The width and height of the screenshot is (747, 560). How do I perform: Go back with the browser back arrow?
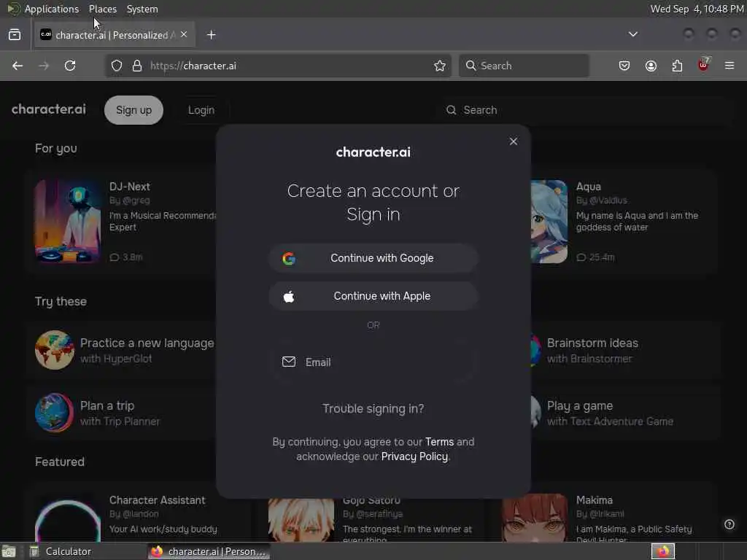[18, 66]
